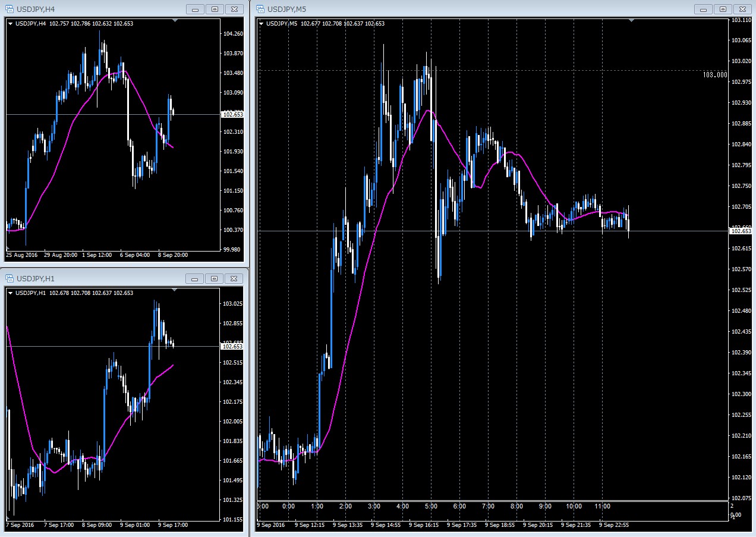
Task: Click the 101.155 price label in H1
Action: 233,520
